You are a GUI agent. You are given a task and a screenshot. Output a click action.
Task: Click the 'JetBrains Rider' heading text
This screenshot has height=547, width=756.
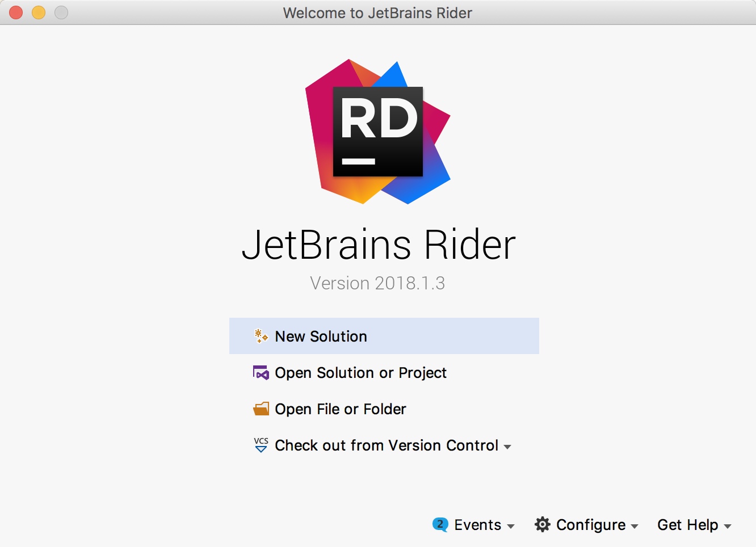pyautogui.click(x=379, y=245)
